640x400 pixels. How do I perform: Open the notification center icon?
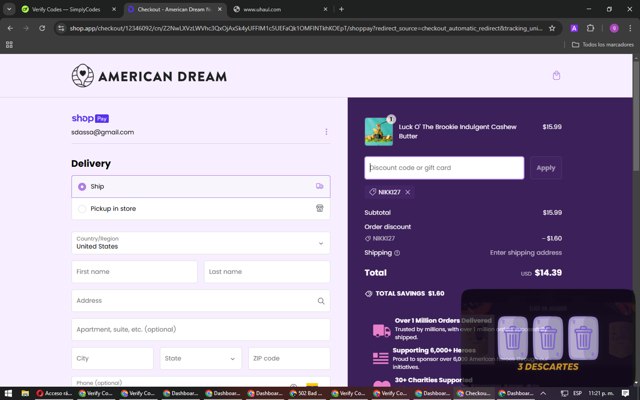[625, 393]
